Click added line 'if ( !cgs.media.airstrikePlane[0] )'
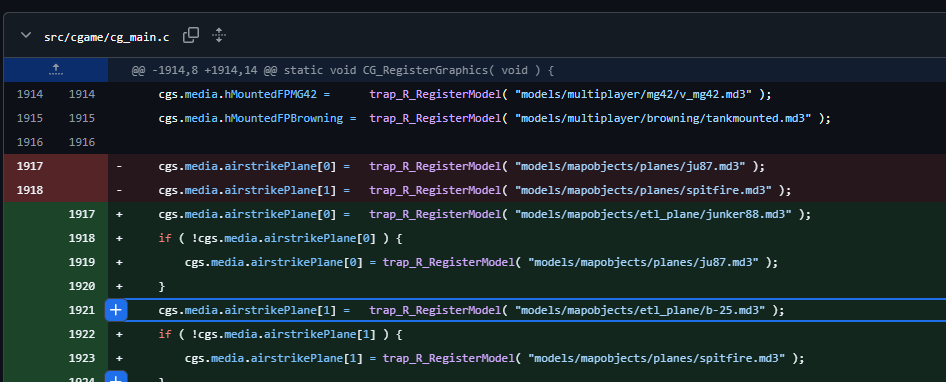Viewport: 946px width, 382px height. [527, 238]
